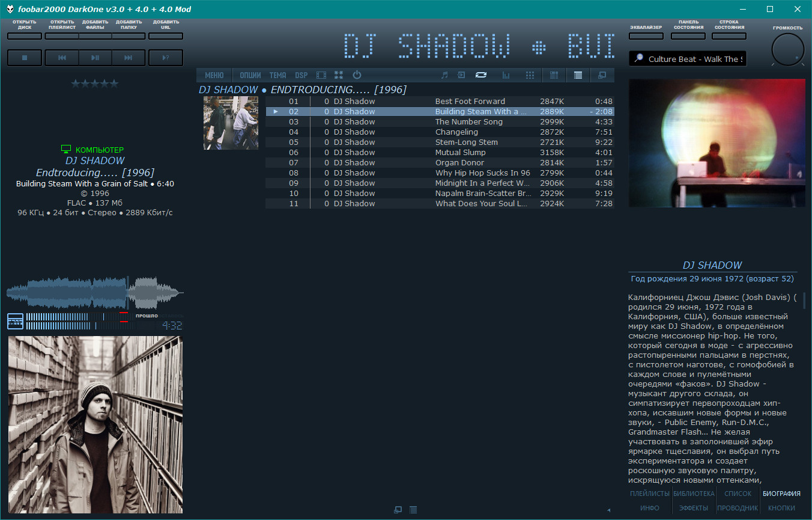Expand the DSP menu
The height and width of the screenshot is (520, 812).
(301, 75)
